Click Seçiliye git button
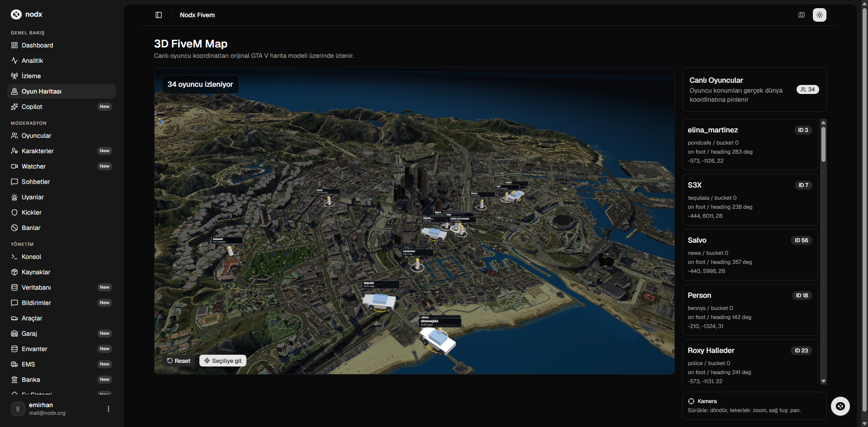 (x=223, y=361)
